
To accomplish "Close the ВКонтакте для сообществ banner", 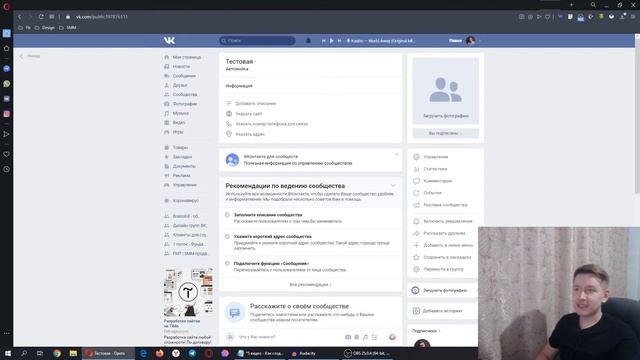I will (396, 154).
